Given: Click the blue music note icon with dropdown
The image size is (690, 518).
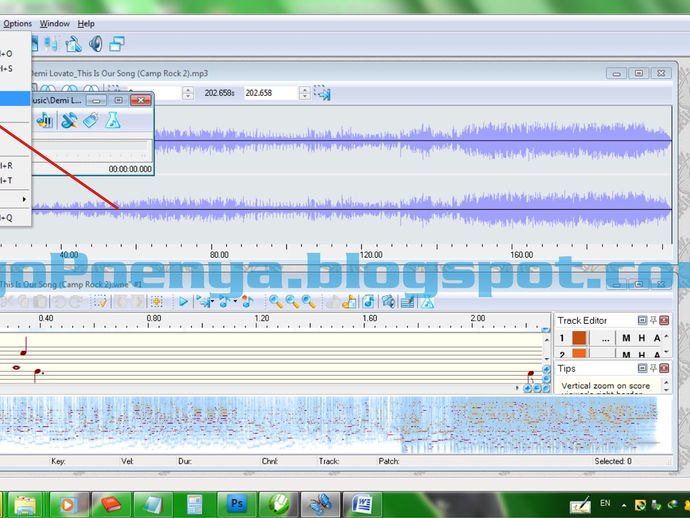Looking at the screenshot, I should tap(224, 302).
